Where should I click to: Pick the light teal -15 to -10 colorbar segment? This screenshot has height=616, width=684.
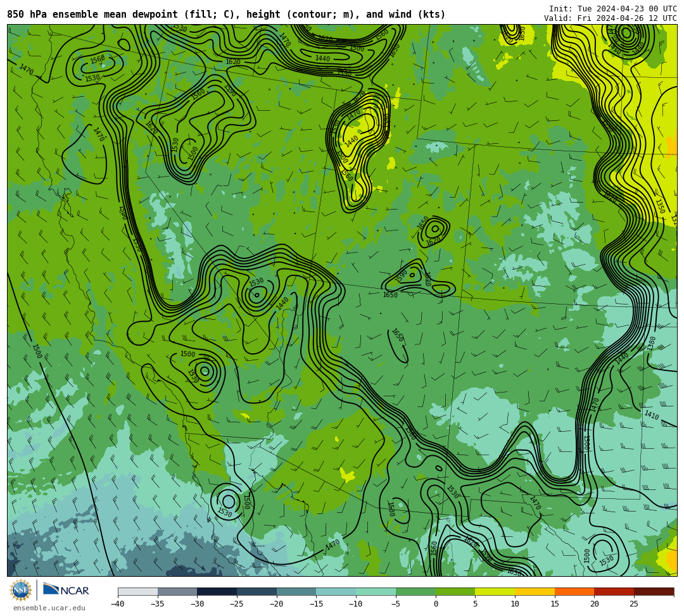point(336,591)
